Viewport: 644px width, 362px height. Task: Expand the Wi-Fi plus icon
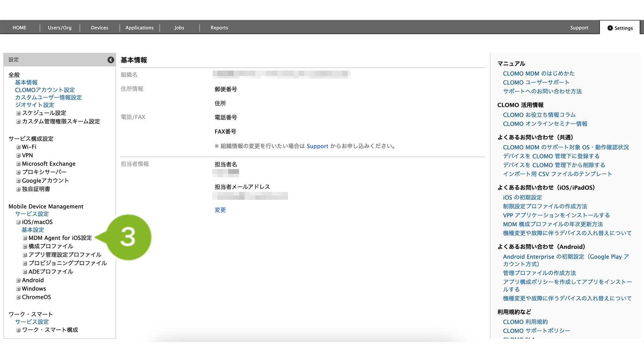18,147
